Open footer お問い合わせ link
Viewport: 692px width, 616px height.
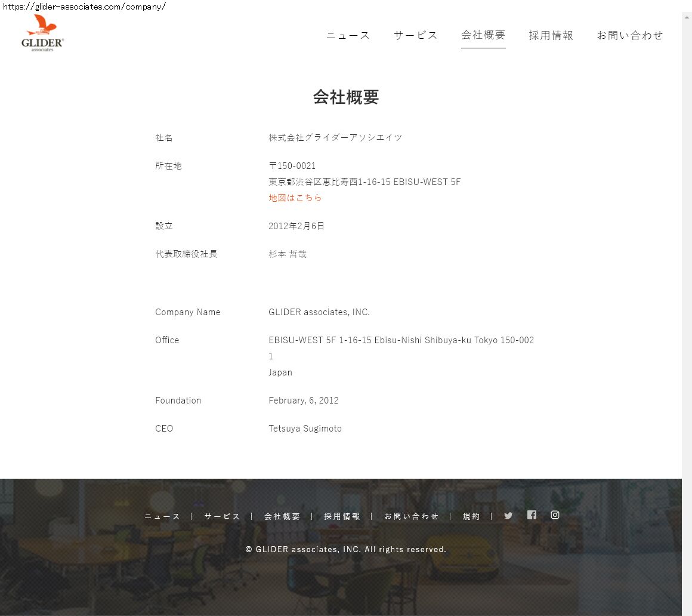[411, 516]
